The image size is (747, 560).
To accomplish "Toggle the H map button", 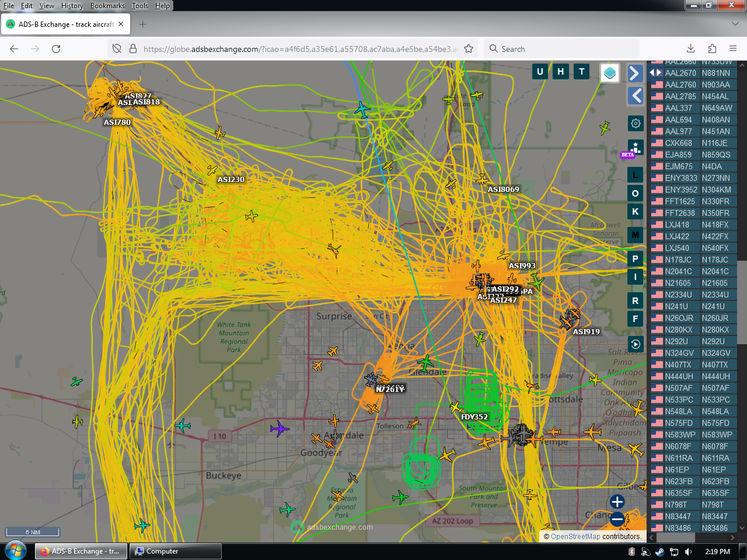I will [x=561, y=72].
